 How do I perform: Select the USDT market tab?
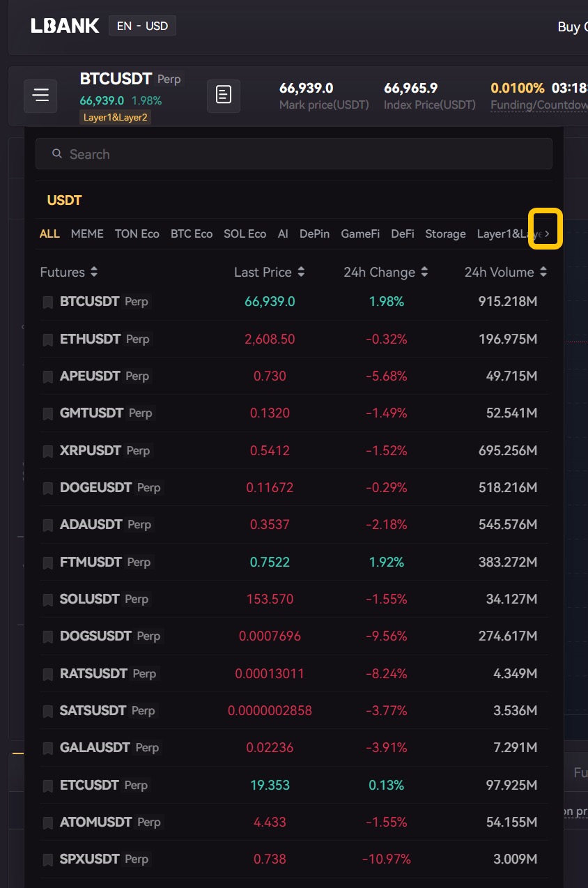click(x=64, y=201)
